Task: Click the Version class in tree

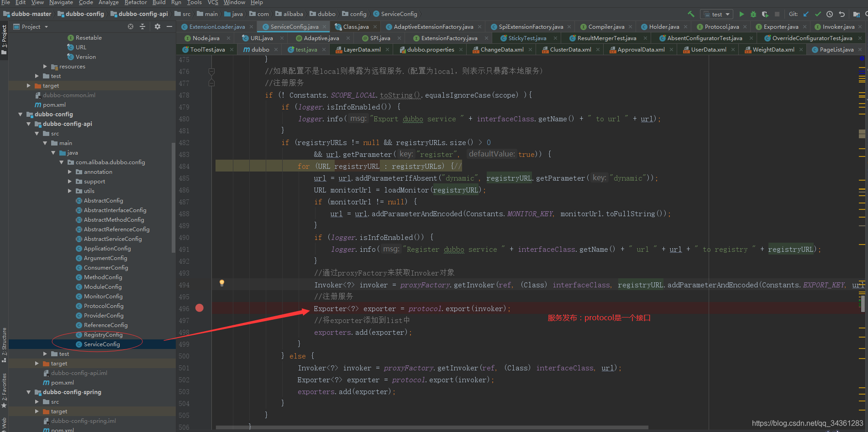Action: tap(85, 57)
